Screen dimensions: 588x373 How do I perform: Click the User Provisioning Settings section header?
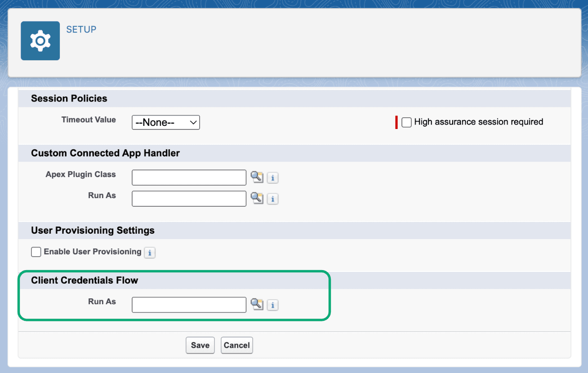(93, 231)
